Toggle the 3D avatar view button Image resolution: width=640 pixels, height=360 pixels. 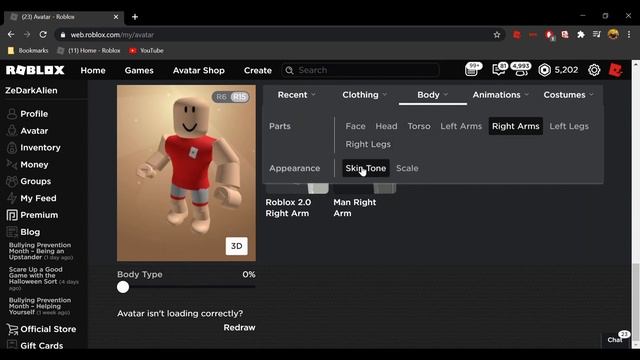237,246
